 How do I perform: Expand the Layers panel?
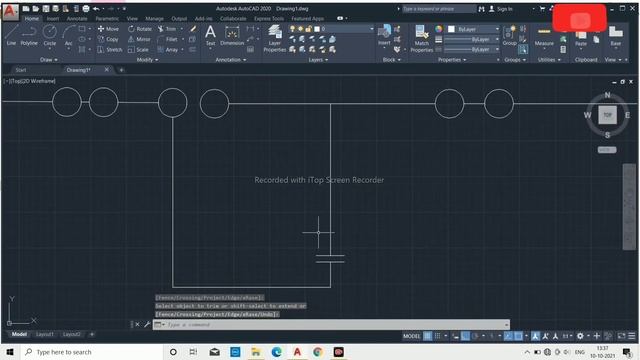coord(318,60)
